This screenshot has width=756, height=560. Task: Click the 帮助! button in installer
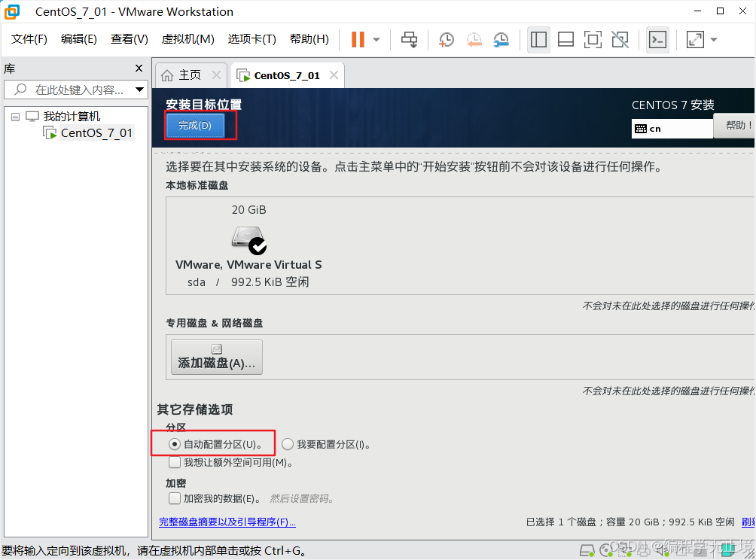coord(735,125)
